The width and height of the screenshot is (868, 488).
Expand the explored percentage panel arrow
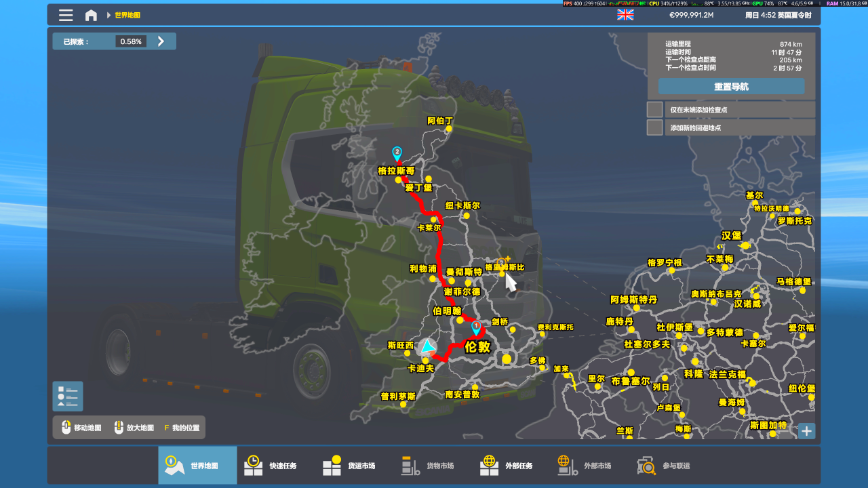pos(161,41)
